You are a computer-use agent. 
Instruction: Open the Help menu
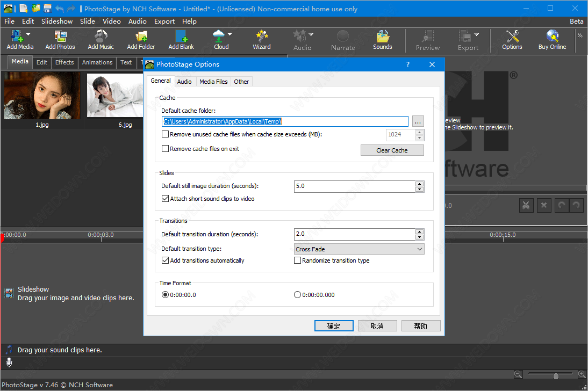coord(189,21)
